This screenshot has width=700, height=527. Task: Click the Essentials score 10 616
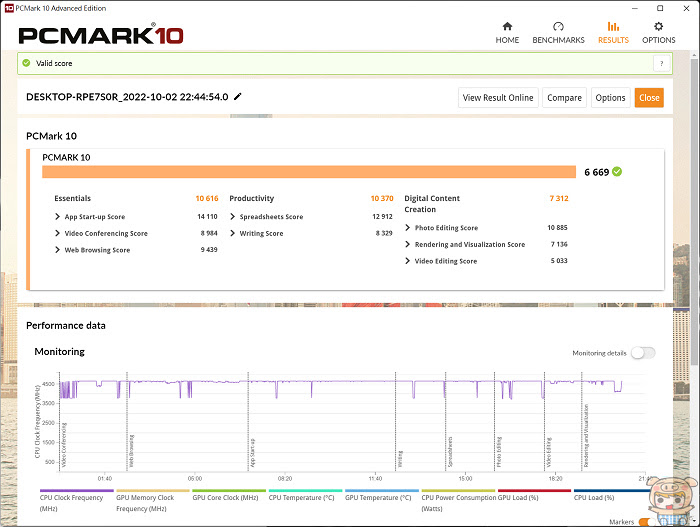pyautogui.click(x=207, y=198)
